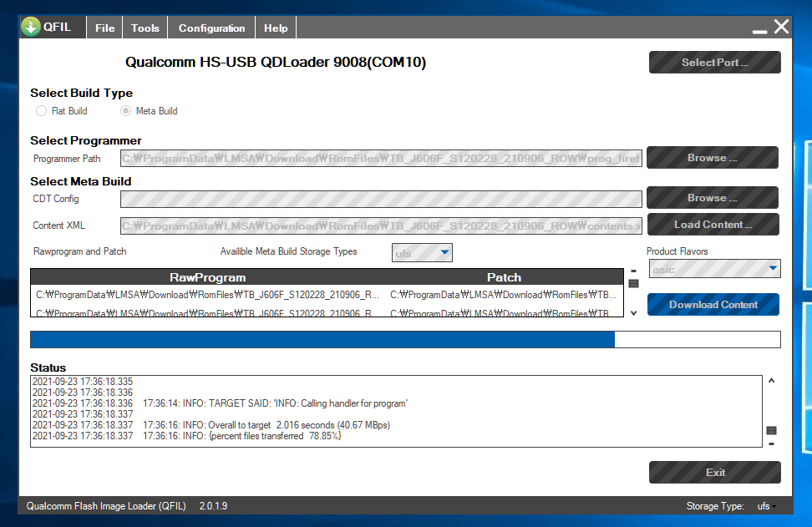Select the first Patch path cell
The image size is (812, 527).
pos(504,295)
